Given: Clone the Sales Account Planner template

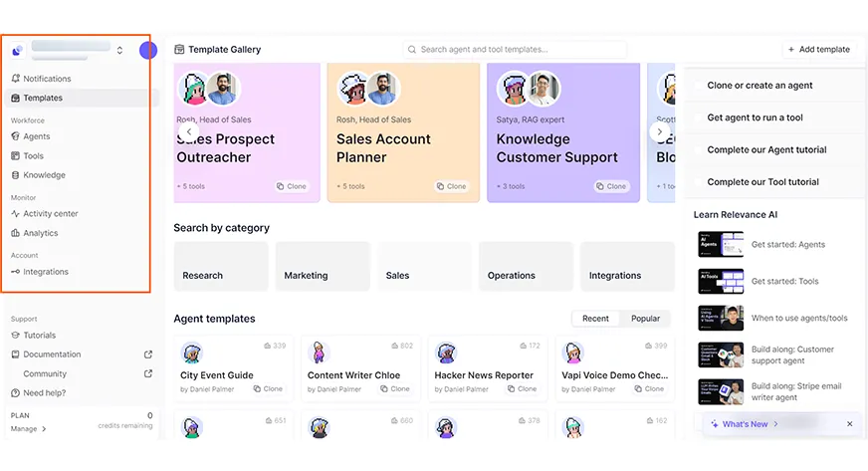Looking at the screenshot, I should 451,186.
